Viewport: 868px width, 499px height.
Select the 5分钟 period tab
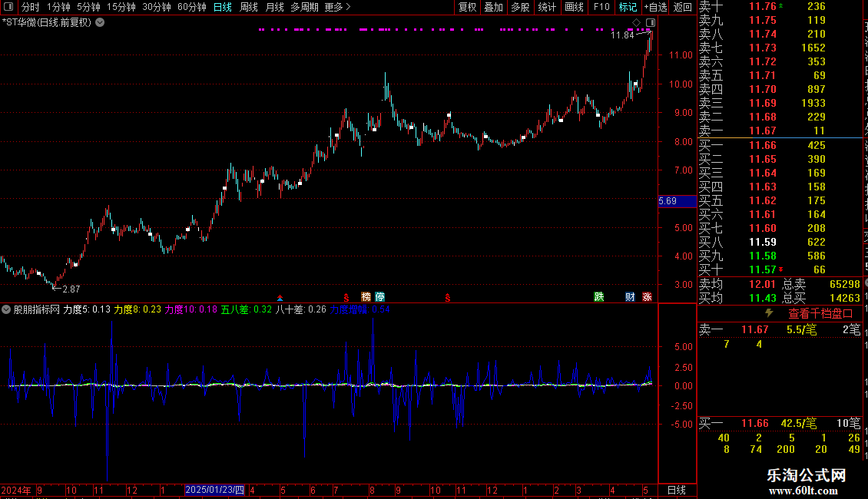(88, 7)
